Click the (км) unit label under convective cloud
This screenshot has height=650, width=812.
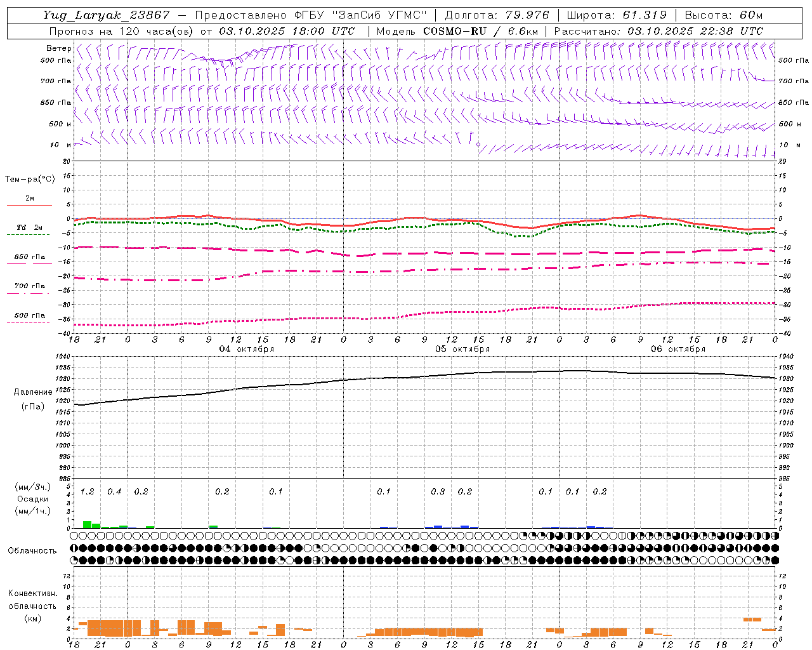pyautogui.click(x=33, y=618)
